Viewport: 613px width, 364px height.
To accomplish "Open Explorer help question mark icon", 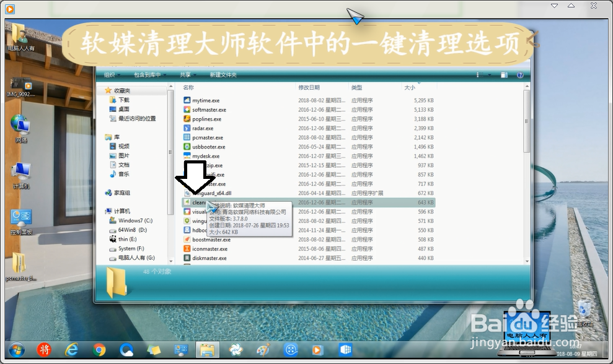I will 520,75.
